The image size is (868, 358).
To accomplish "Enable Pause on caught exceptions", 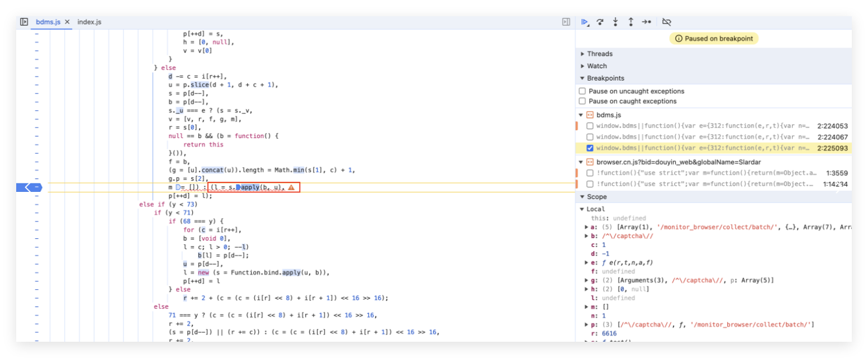I will coord(582,101).
